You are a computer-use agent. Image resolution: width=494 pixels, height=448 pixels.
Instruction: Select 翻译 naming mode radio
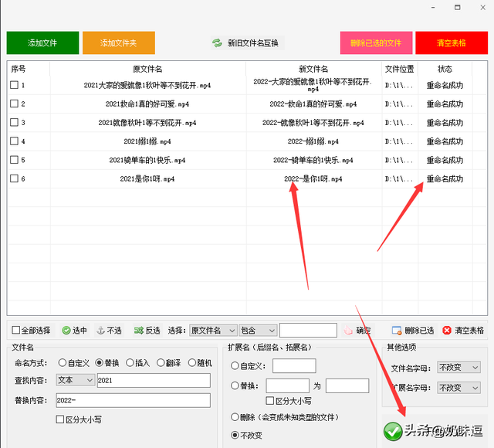[x=161, y=363]
